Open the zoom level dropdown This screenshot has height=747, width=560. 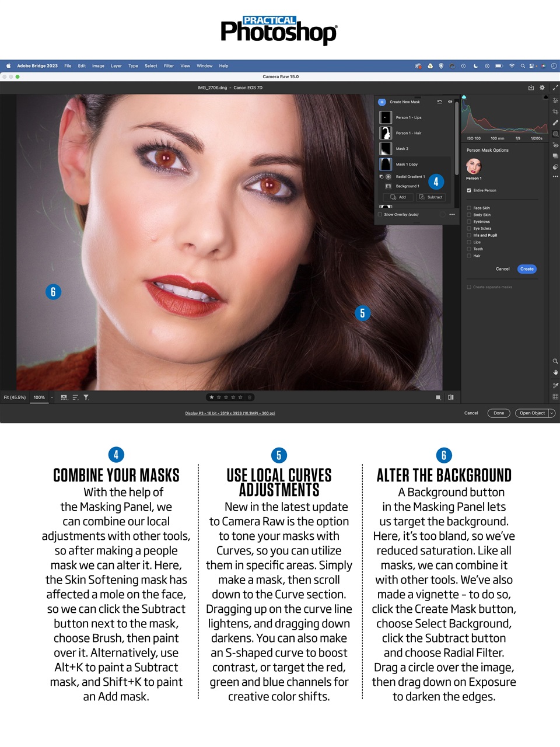(51, 397)
